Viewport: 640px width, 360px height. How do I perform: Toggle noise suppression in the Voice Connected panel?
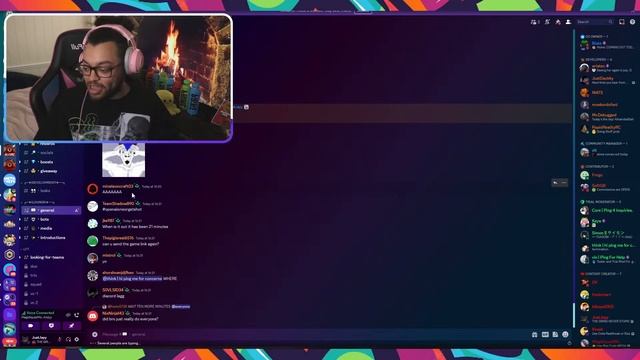pos(68,315)
